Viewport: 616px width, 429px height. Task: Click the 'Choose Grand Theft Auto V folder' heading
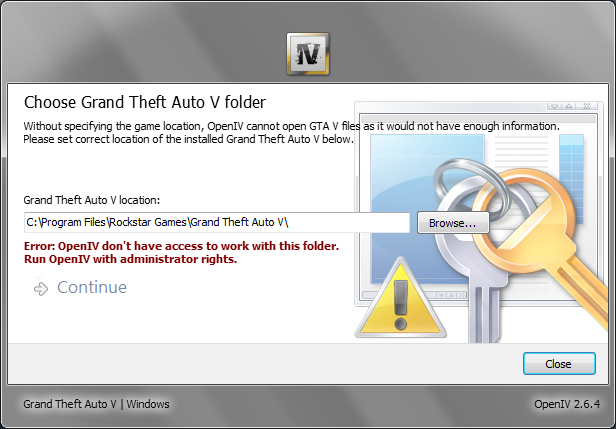(x=145, y=102)
